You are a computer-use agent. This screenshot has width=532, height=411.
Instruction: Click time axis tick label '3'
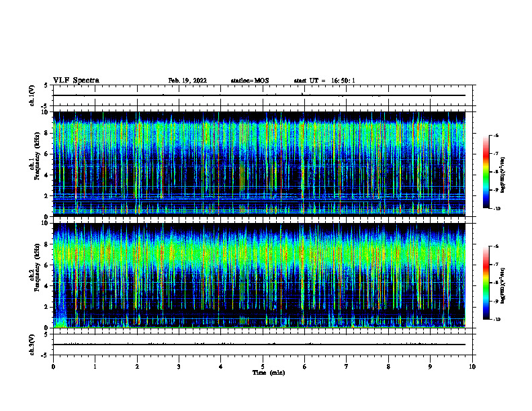[179, 367]
